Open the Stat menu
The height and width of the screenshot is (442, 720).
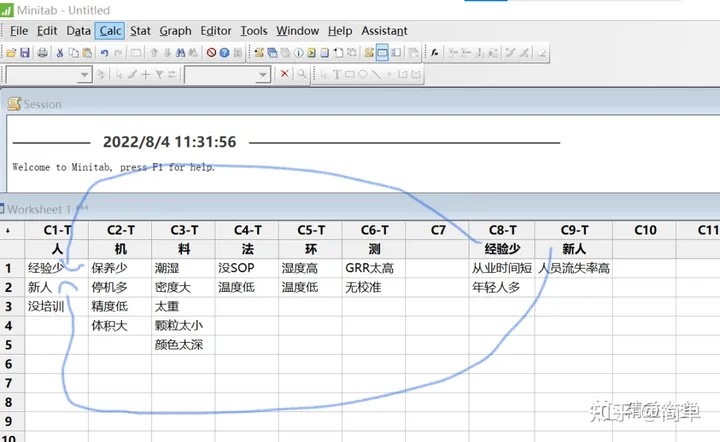(x=140, y=31)
